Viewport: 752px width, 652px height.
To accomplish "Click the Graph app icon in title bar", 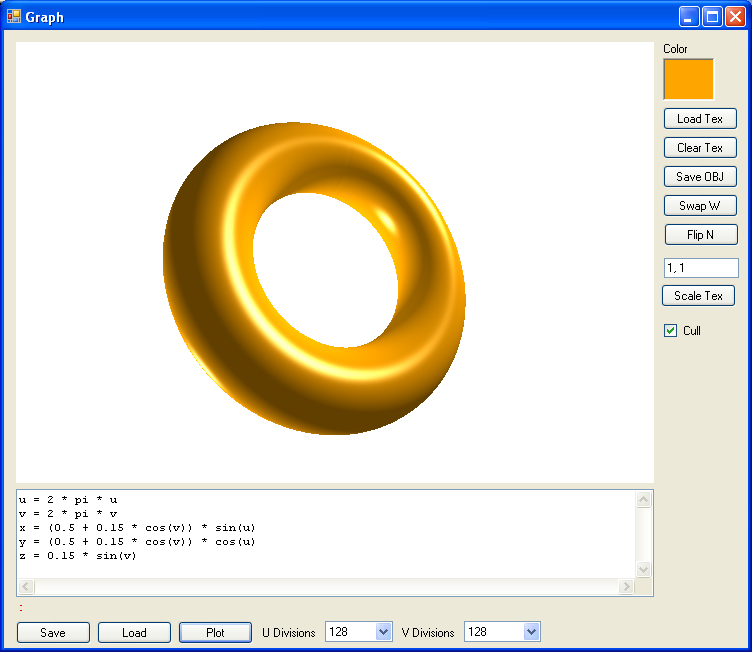I will (14, 16).
